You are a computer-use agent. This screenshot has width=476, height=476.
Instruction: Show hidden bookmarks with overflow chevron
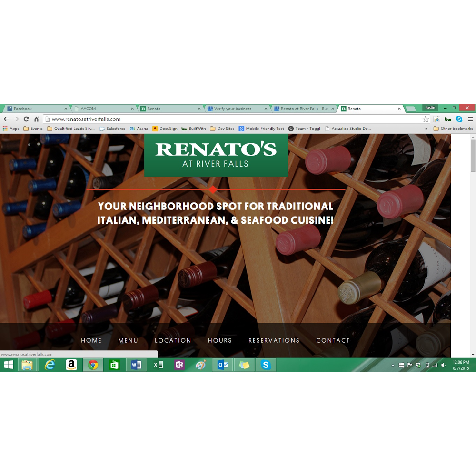[x=426, y=129]
